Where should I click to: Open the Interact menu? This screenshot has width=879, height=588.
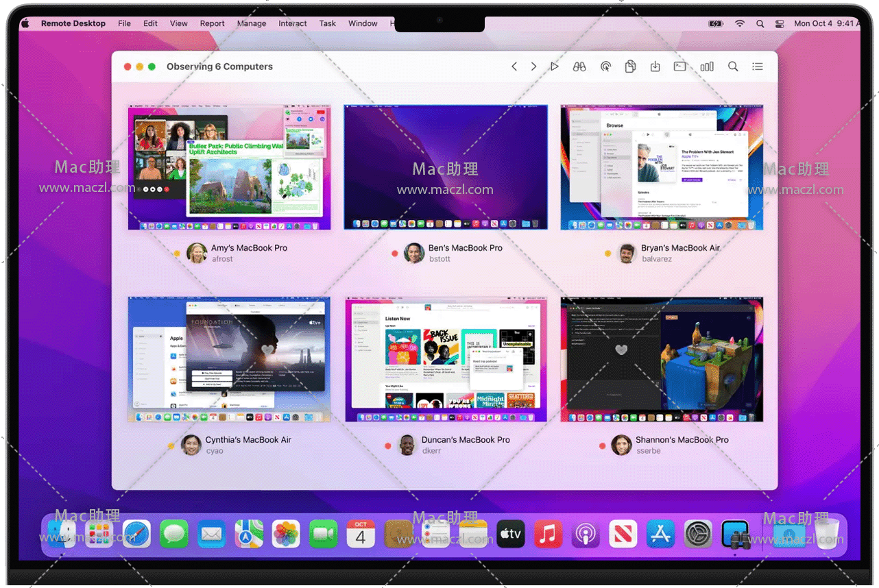(x=293, y=23)
